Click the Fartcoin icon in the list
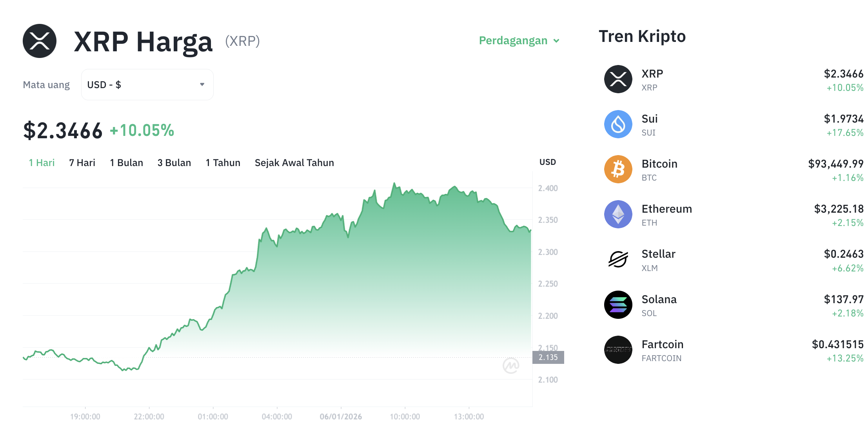Screen dimensions: 868x423 click(618, 350)
